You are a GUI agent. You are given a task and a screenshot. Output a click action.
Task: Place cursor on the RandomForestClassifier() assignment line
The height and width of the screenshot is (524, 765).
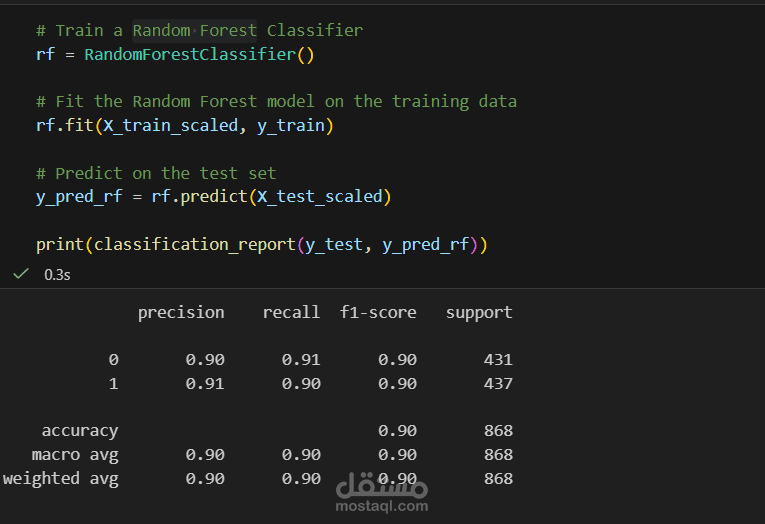point(175,54)
